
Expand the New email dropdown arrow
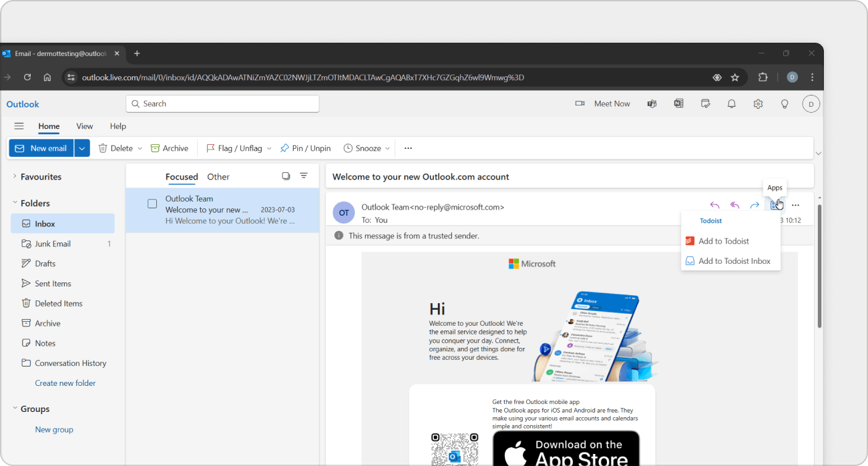coord(82,148)
